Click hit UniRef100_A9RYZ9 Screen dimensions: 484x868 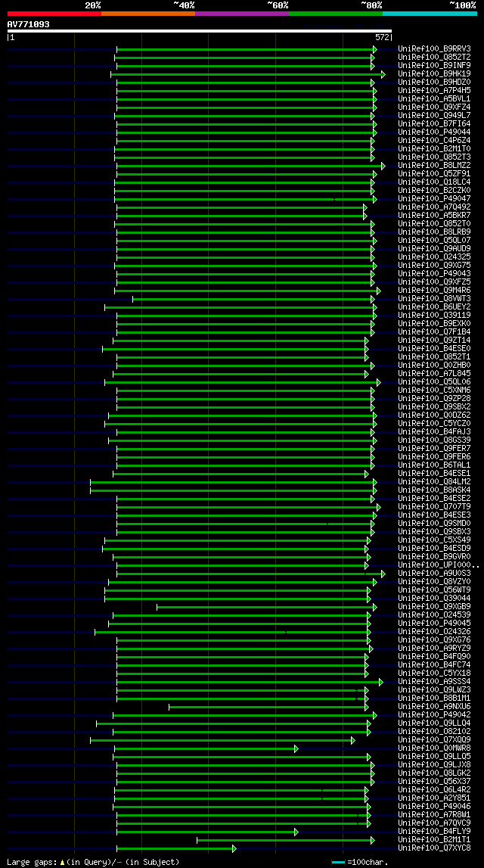point(434,649)
